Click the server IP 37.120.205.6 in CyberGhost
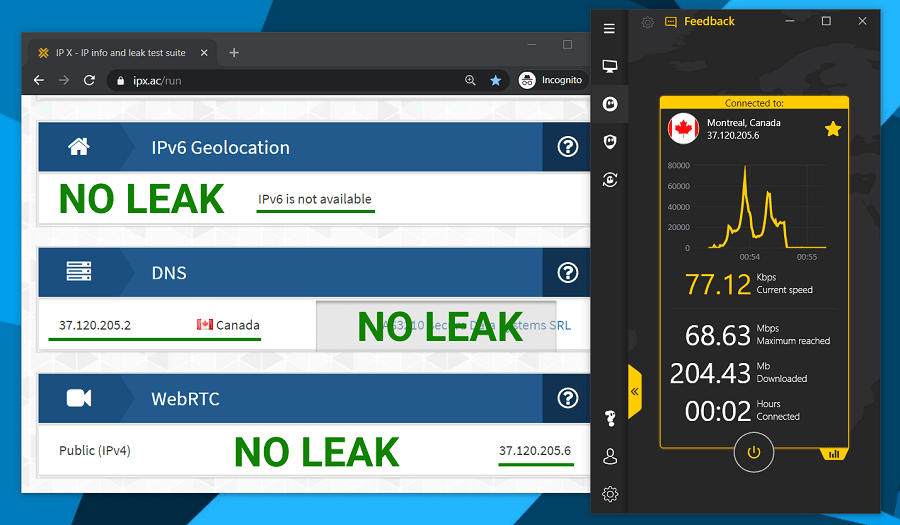The height and width of the screenshot is (525, 900). pos(733,135)
